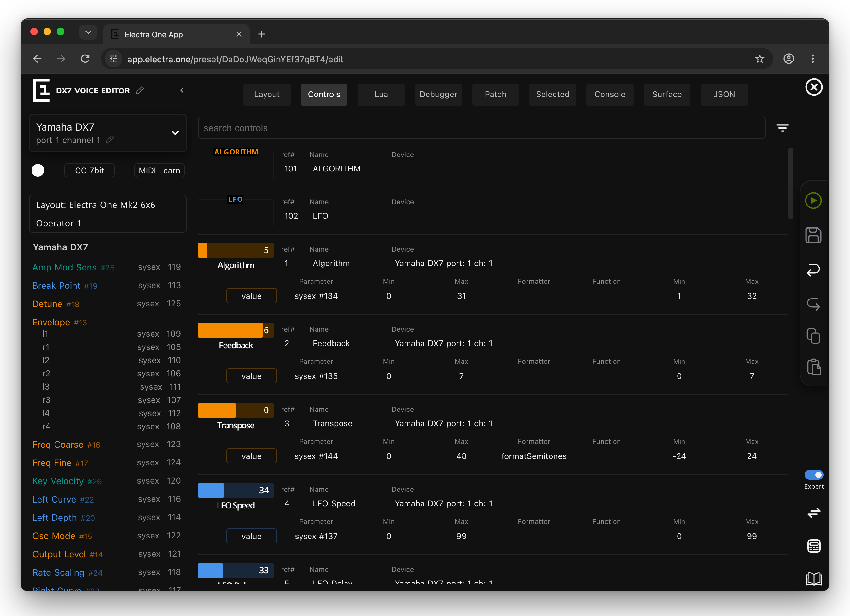The image size is (850, 616).
Task: Select the ALGORITHM group thumbnail
Action: click(236, 163)
